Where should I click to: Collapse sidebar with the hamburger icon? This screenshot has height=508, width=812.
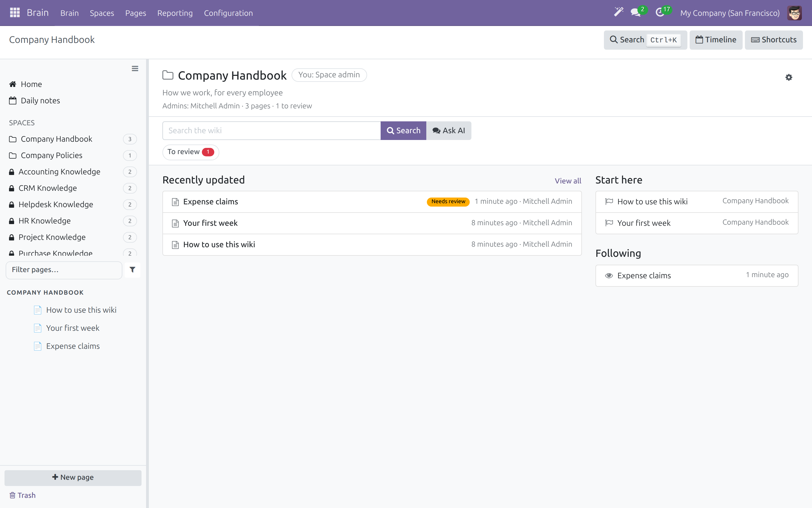pyautogui.click(x=135, y=69)
